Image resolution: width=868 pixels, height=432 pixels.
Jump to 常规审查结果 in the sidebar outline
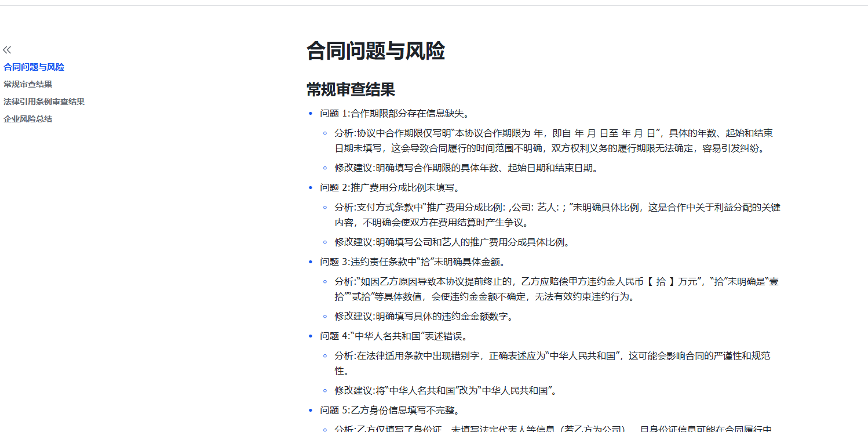point(28,84)
